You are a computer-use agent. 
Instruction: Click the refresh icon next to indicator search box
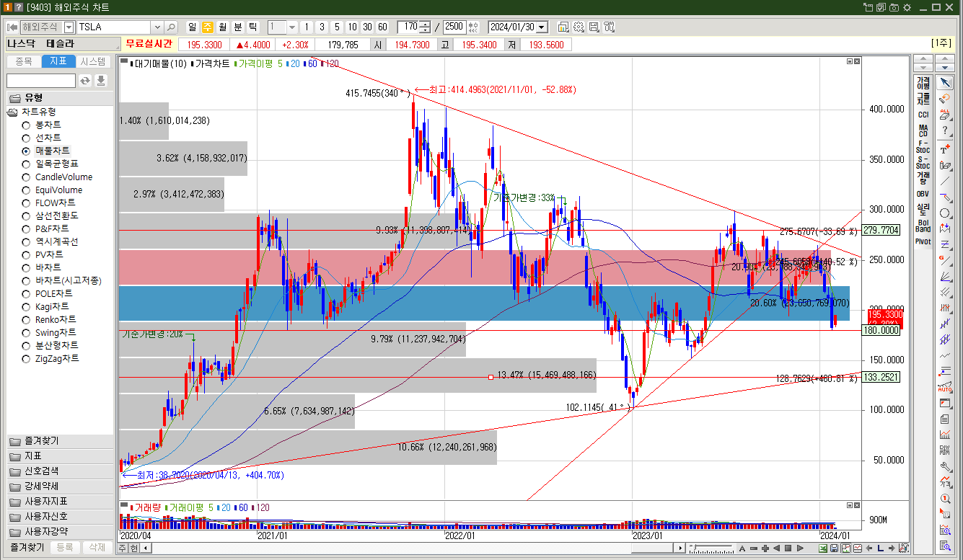(85, 80)
